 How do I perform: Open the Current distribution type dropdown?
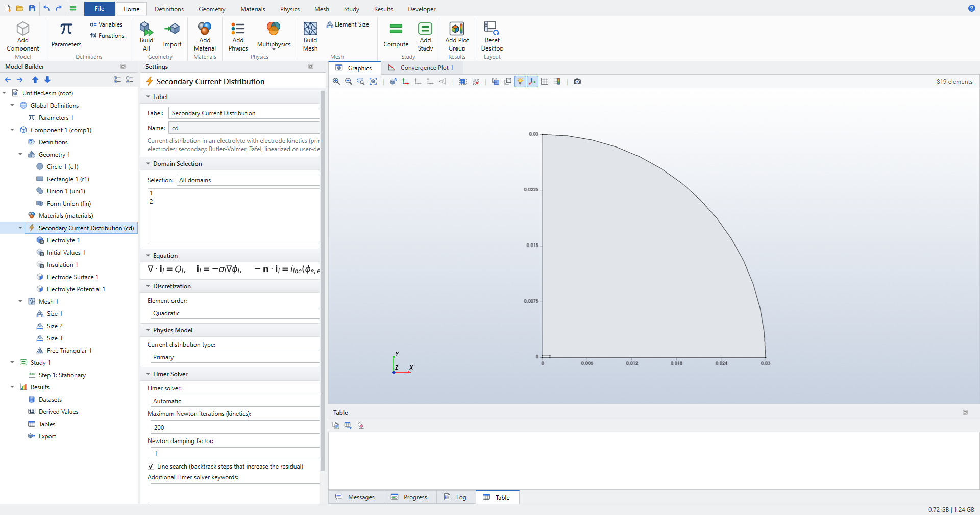point(235,357)
